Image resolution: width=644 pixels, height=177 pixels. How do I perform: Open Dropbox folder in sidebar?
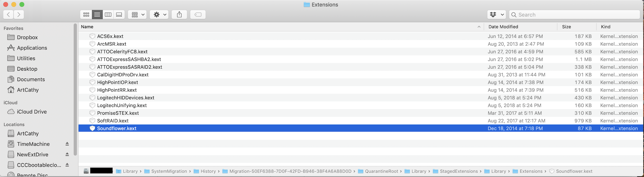27,37
